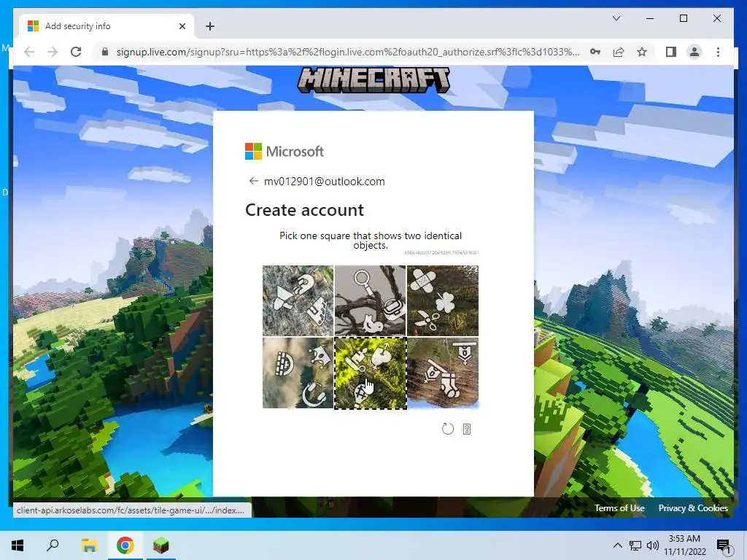Go back using the browser back arrow
Image resolution: width=747 pixels, height=560 pixels.
29,52
